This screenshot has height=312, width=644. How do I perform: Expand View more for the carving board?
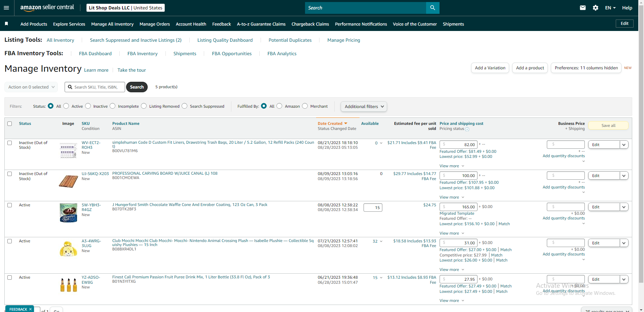[x=452, y=197]
